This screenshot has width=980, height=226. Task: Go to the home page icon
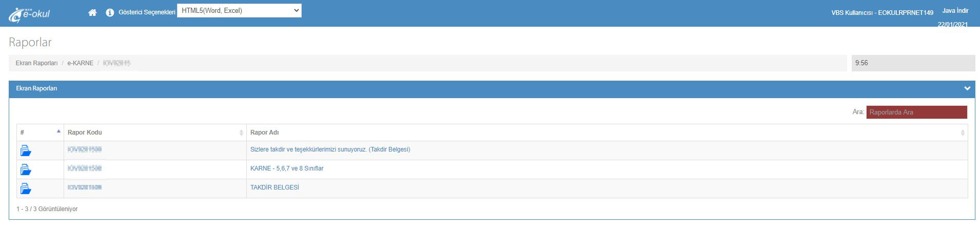pyautogui.click(x=92, y=12)
